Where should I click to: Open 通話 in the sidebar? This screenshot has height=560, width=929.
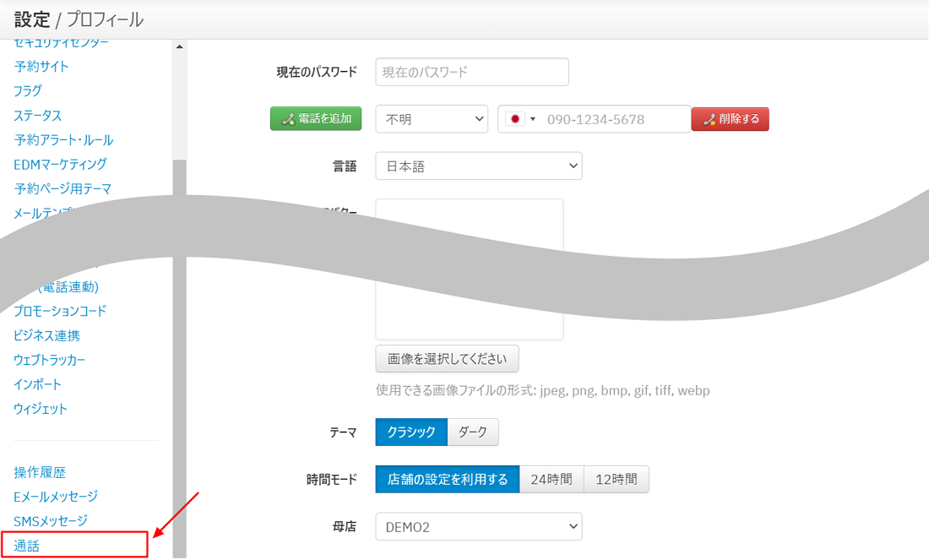tap(27, 546)
